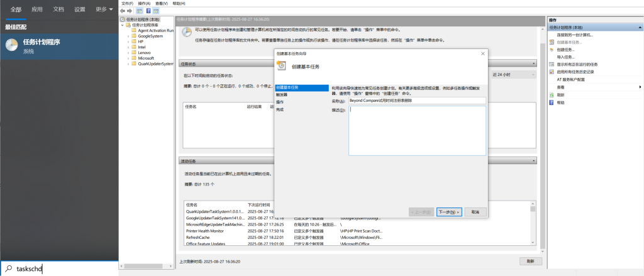This screenshot has width=644, height=276.
Task: Click the 帮助 icon in the actions pane
Action: click(x=552, y=102)
